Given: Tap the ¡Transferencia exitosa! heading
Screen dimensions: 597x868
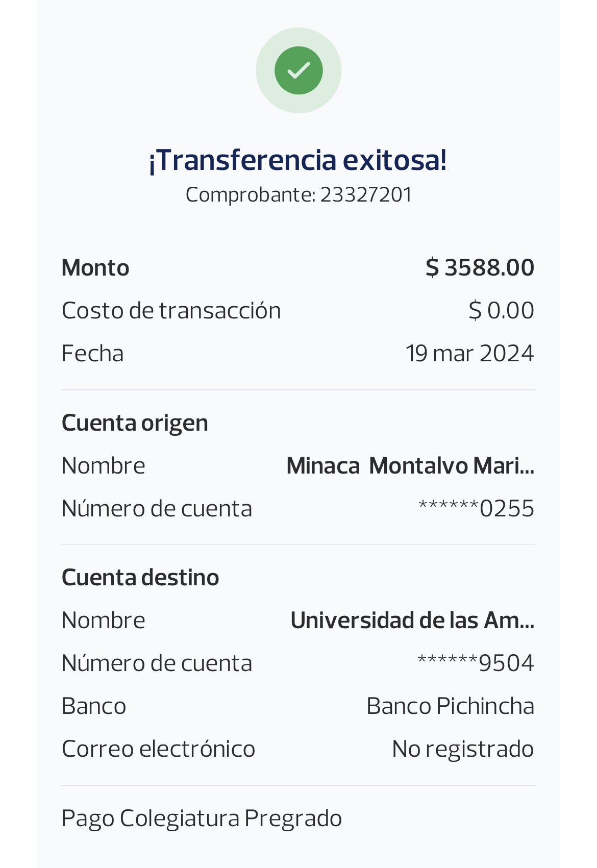Looking at the screenshot, I should pyautogui.click(x=298, y=160).
